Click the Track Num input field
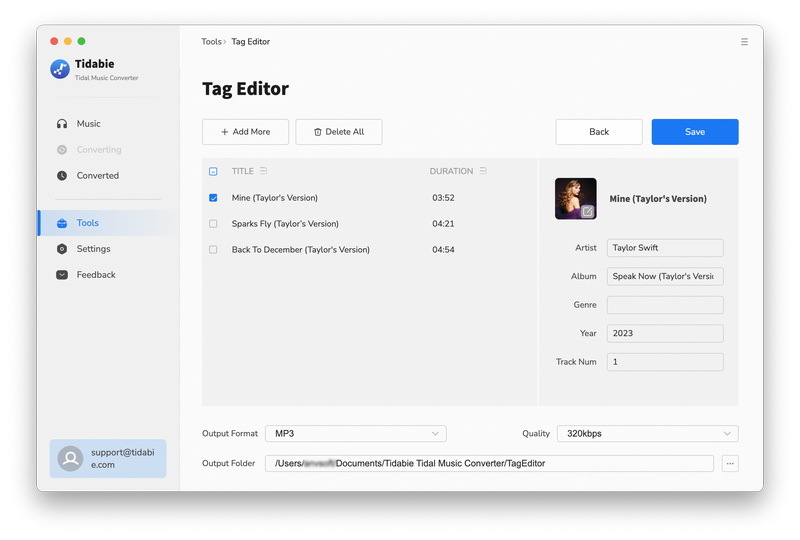 click(665, 362)
